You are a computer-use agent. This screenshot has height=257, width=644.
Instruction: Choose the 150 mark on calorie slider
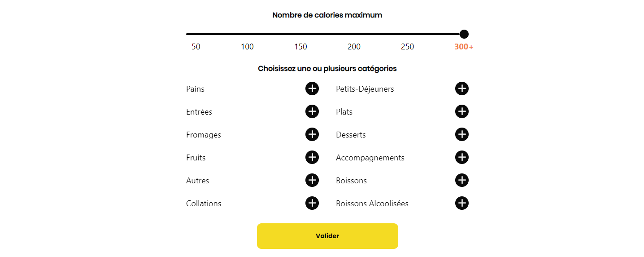click(x=300, y=47)
